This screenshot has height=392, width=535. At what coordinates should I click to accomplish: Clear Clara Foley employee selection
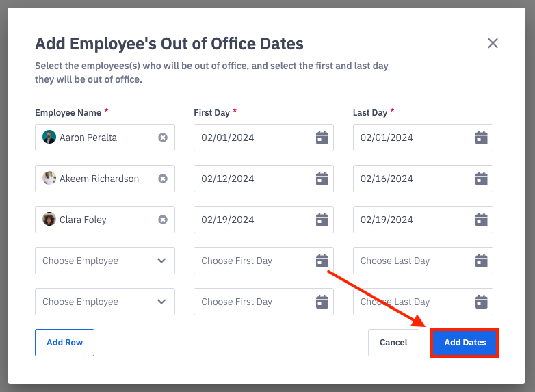pos(163,220)
